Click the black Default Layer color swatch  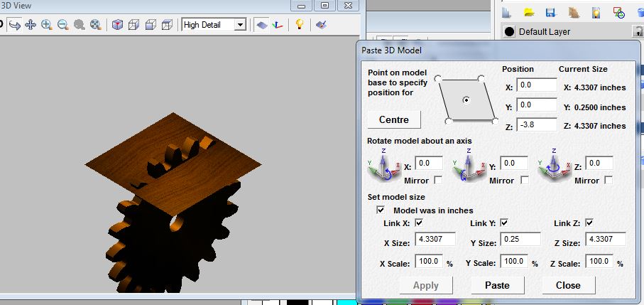pos(508,32)
